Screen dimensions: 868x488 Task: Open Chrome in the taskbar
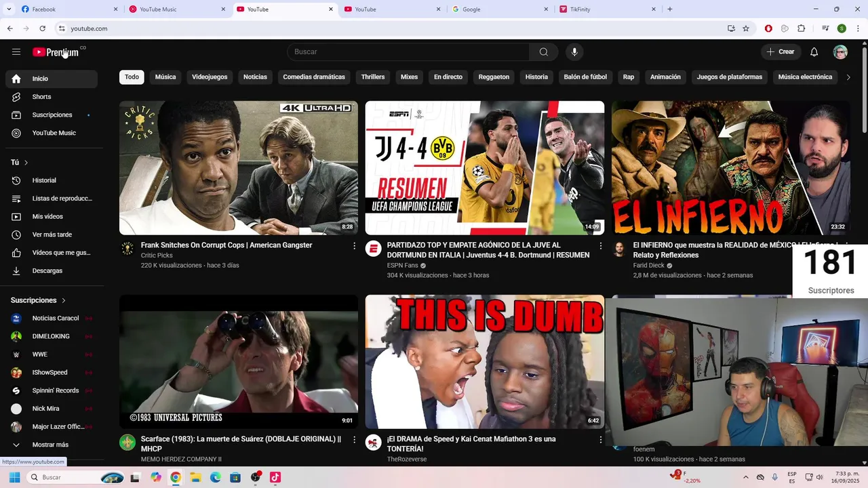point(176,477)
